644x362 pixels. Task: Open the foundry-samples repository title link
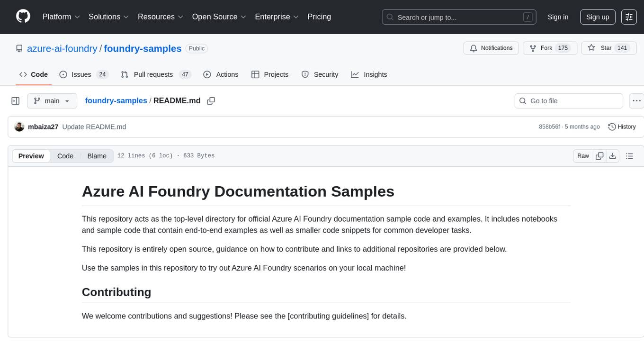pyautogui.click(x=143, y=48)
